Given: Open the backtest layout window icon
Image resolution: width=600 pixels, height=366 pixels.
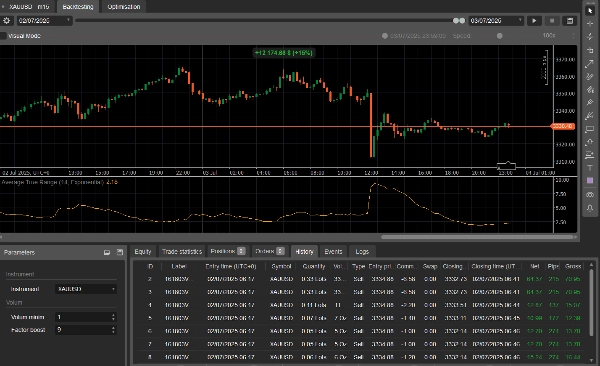Looking at the screenshot, I should point(570,21).
